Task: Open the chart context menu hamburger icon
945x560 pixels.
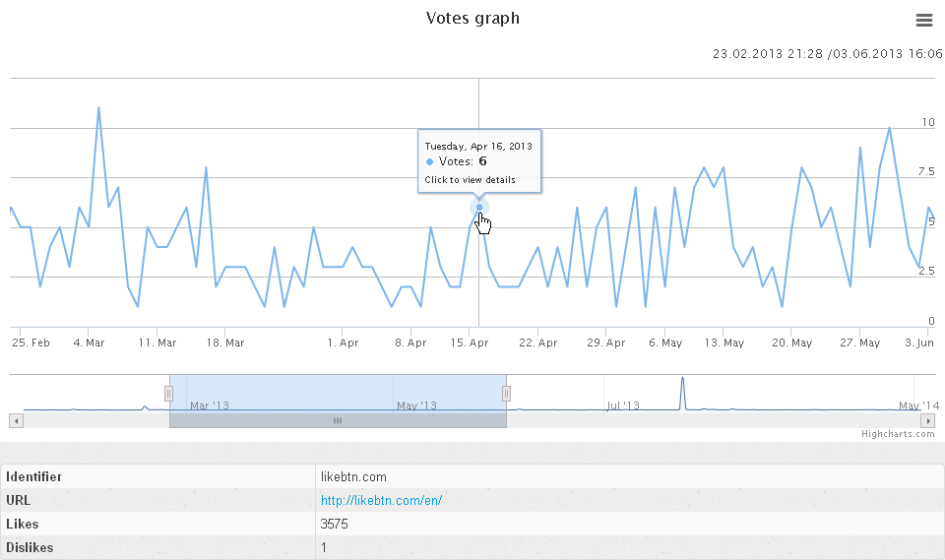Action: (924, 20)
